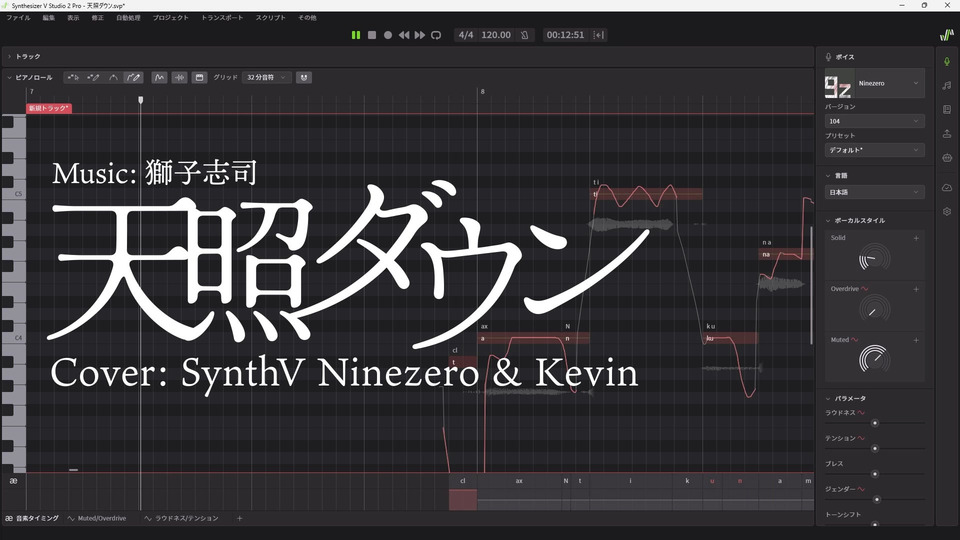
Task: Toggle the auto-scroll playhead follow icon
Action: pos(599,35)
